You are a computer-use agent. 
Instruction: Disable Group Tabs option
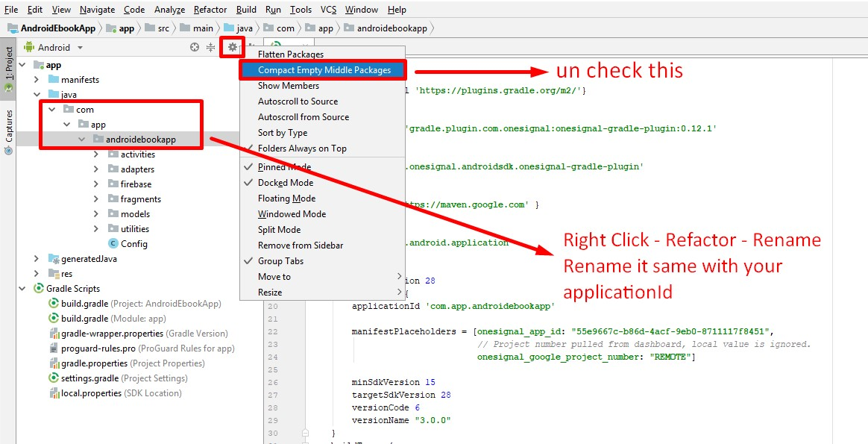click(x=280, y=261)
